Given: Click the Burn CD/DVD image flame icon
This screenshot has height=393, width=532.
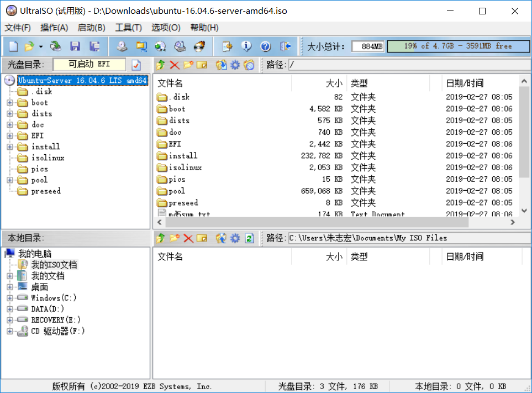Looking at the screenshot, I should [199, 46].
